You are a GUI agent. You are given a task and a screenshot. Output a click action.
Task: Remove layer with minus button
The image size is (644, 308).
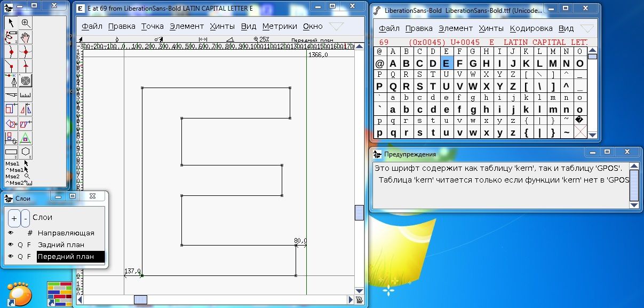click(25, 218)
